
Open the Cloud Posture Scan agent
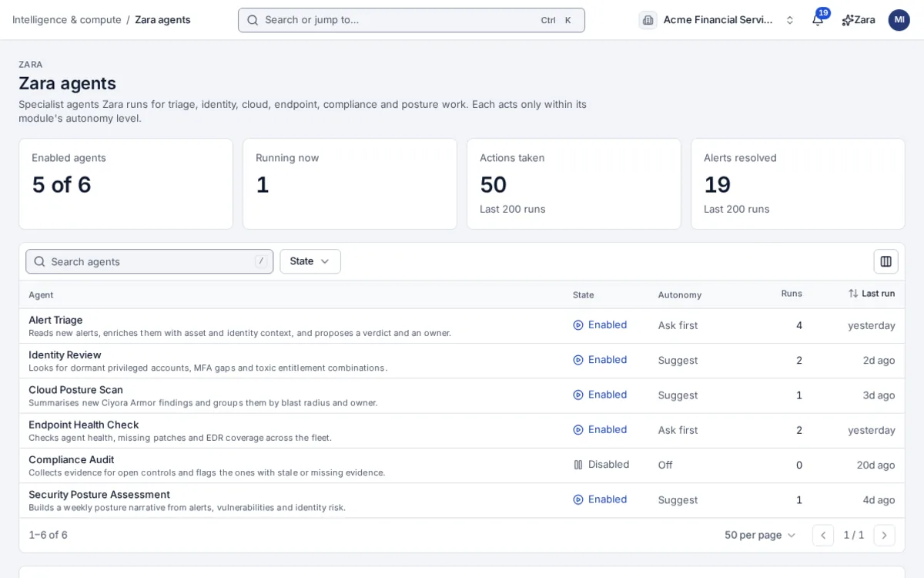(x=75, y=390)
